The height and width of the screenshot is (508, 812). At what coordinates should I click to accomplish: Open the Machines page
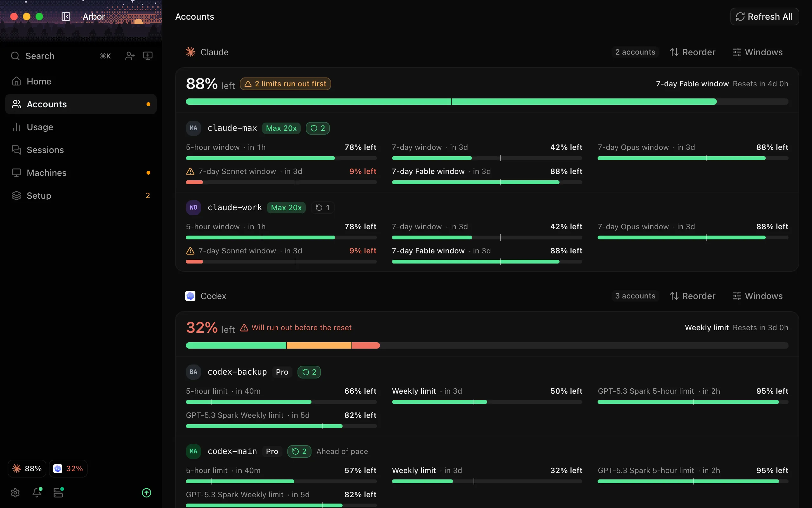pos(81,173)
